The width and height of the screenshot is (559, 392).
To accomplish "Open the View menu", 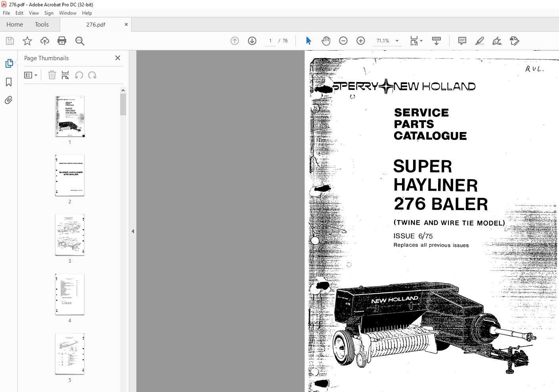I will (x=34, y=13).
